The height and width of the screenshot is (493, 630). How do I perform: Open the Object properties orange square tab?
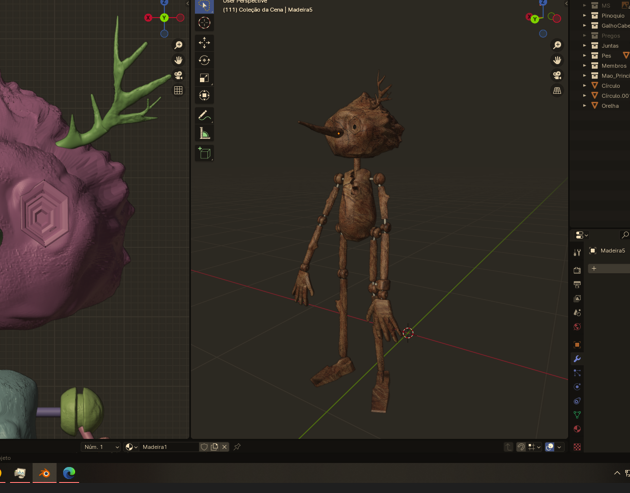[x=577, y=345]
